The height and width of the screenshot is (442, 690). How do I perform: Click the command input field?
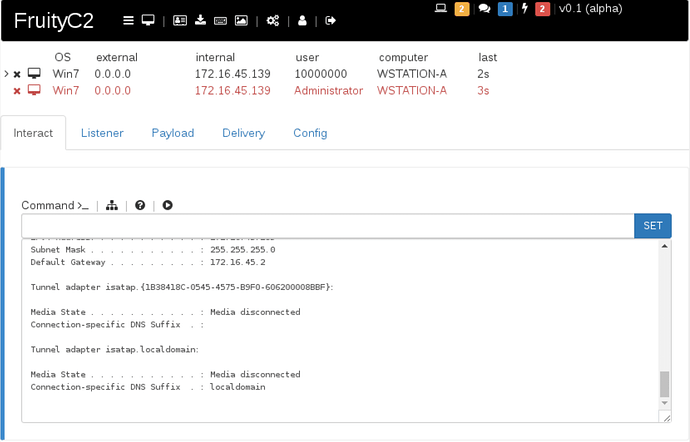click(x=328, y=226)
